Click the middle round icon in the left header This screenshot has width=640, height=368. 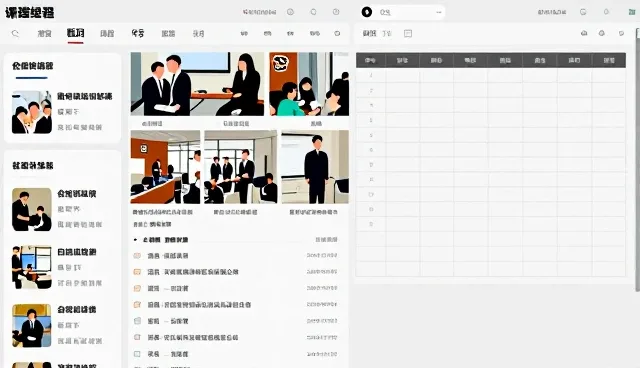313,12
